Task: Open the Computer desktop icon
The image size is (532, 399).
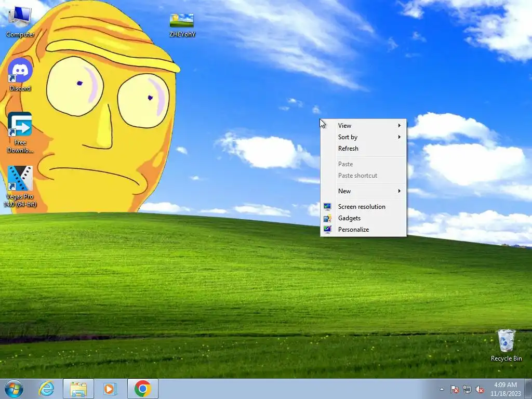Action: coord(20,21)
